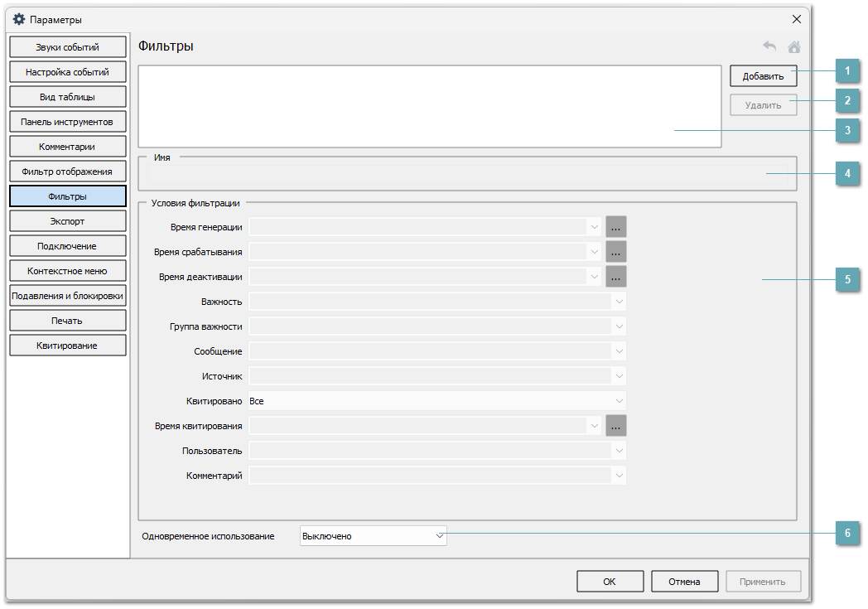
Task: Dismiss the dialog via Отмена
Action: click(684, 581)
